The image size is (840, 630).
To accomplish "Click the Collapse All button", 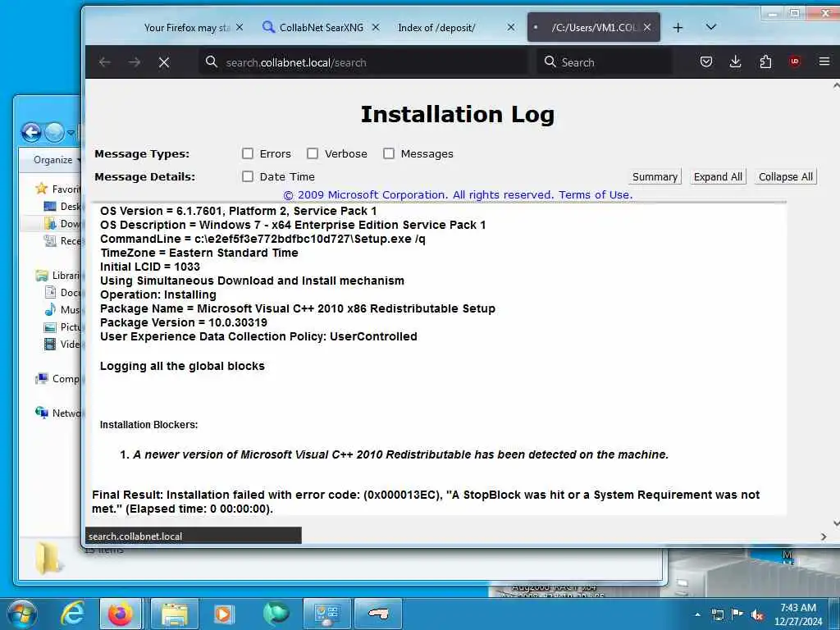I will pyautogui.click(x=785, y=177).
